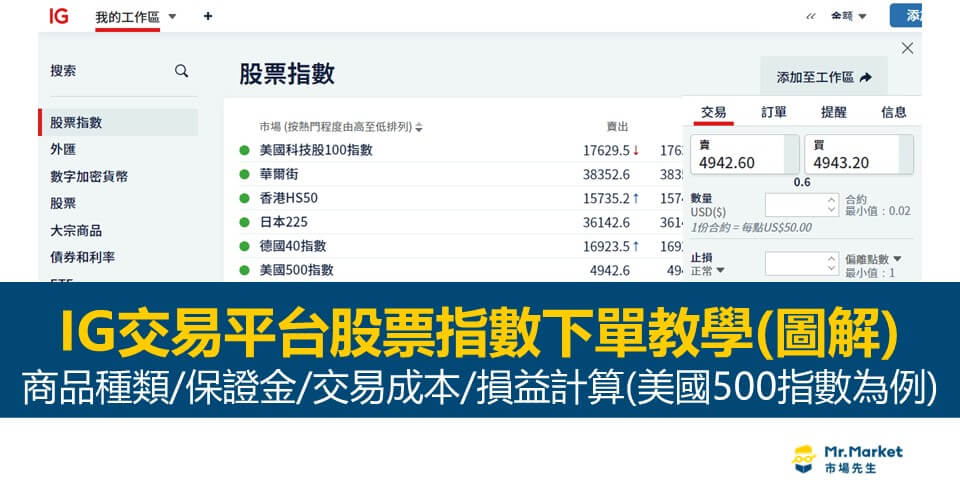Add a new workspace with plus icon

(208, 17)
